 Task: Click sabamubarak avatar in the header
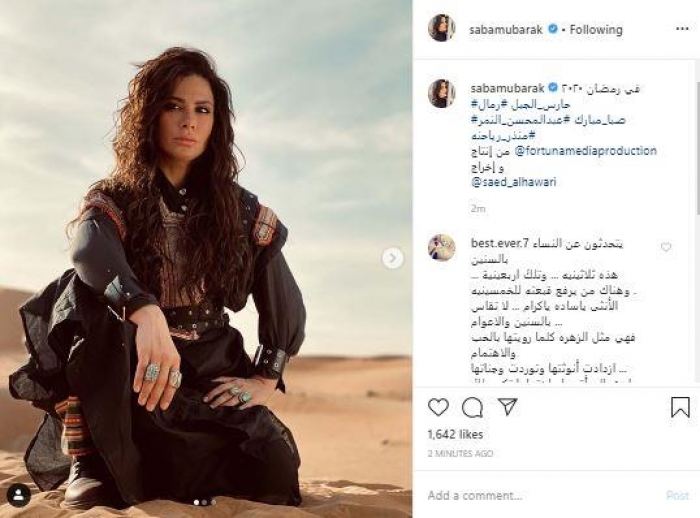coord(442,28)
